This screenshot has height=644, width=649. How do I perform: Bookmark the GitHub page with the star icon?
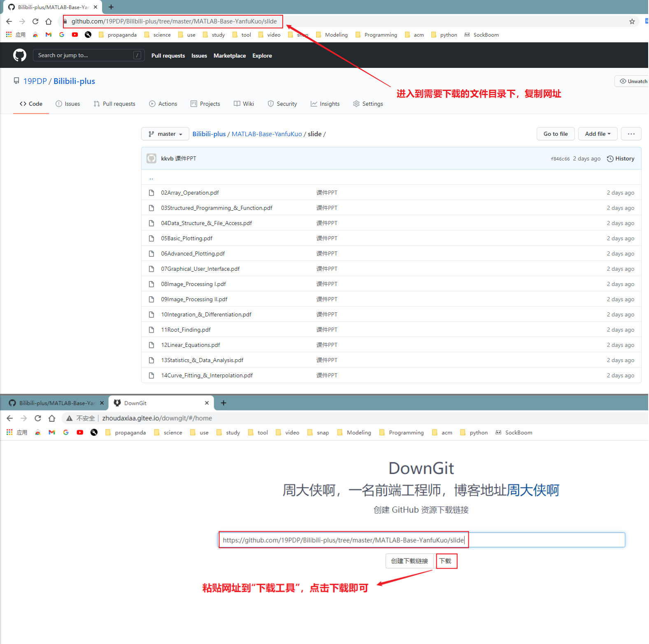[x=632, y=21]
